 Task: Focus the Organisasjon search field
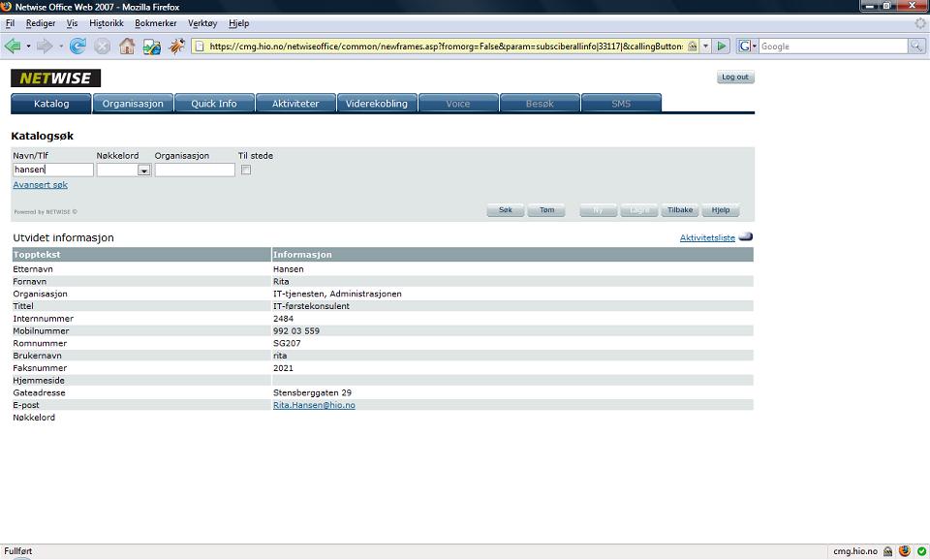[195, 170]
